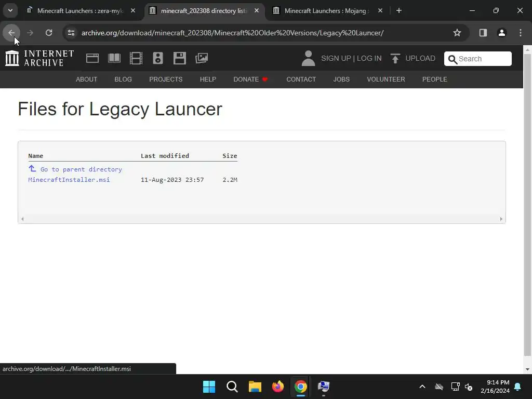
Task: Click Chrome icon in the taskbar
Action: (301, 387)
